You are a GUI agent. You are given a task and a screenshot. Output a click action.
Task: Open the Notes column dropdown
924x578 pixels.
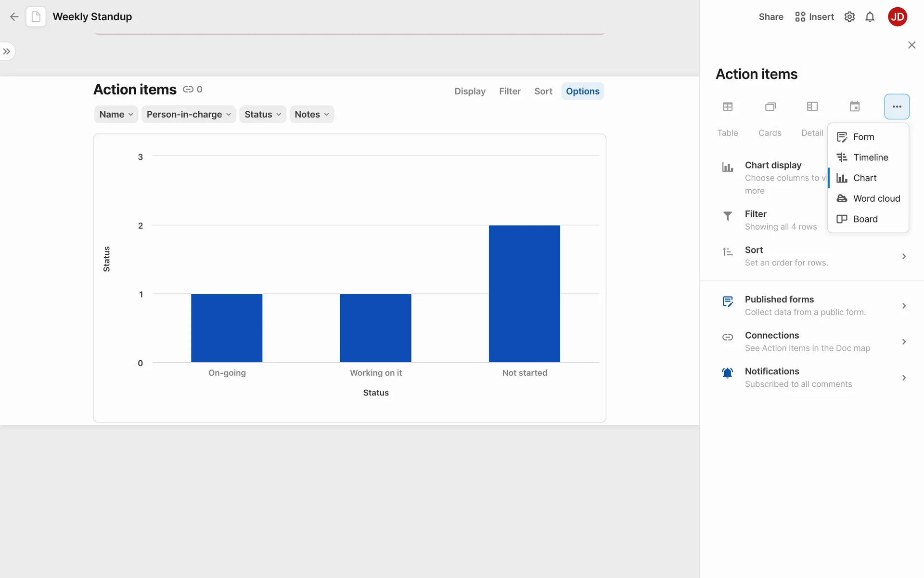[312, 115]
